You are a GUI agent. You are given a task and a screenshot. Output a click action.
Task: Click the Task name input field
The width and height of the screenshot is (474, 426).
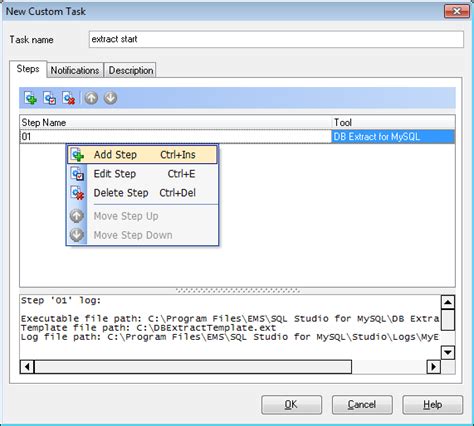pyautogui.click(x=276, y=39)
